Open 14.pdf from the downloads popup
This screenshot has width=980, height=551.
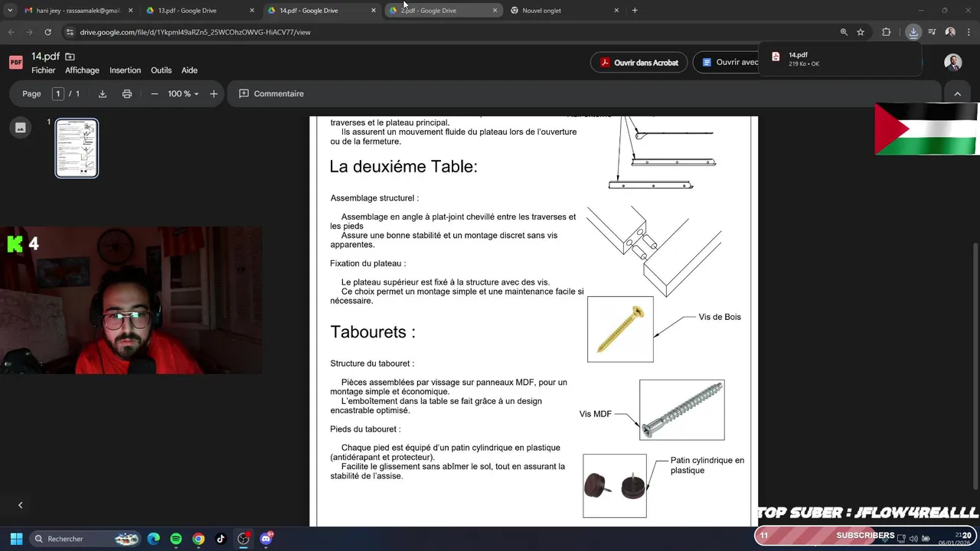841,59
